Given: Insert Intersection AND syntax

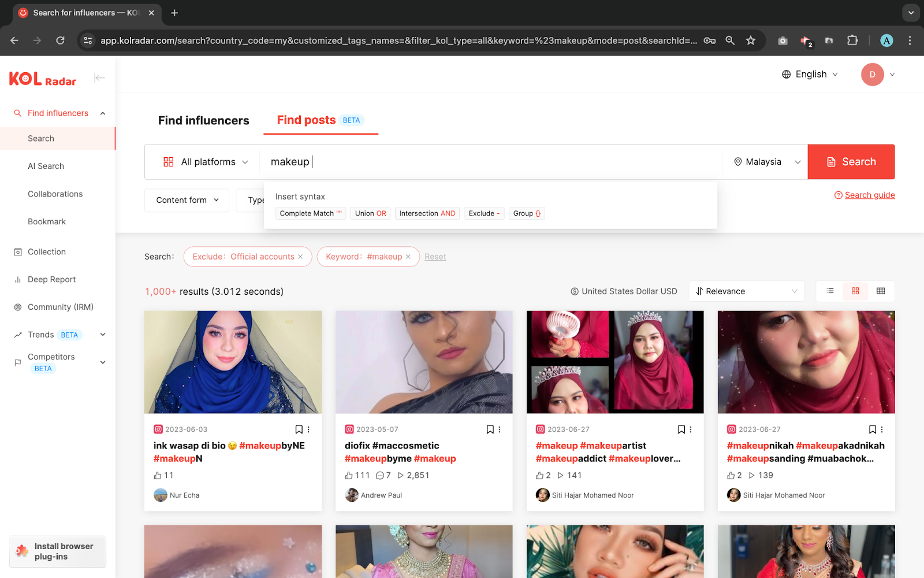Looking at the screenshot, I should click(427, 213).
